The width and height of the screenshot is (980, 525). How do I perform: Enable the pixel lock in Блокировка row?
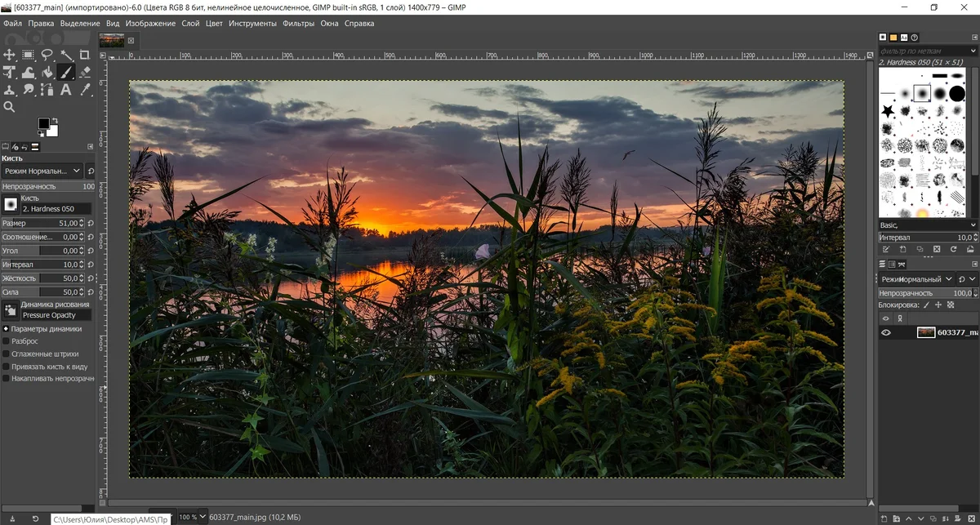925,304
